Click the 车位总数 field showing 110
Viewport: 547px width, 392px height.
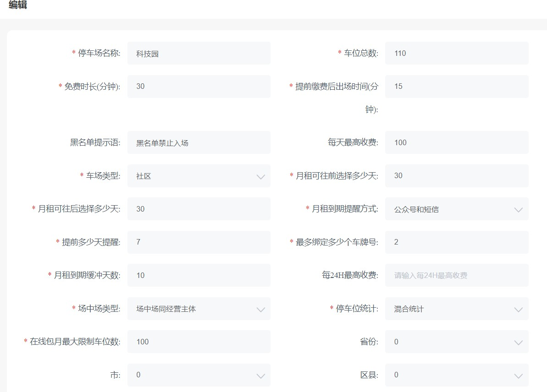coord(457,53)
